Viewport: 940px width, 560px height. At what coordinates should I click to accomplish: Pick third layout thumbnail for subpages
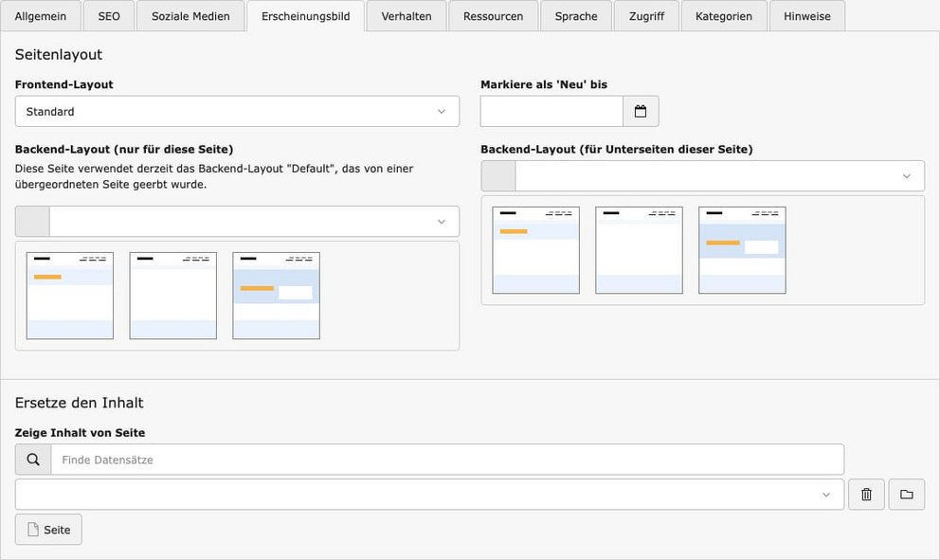pyautogui.click(x=742, y=250)
